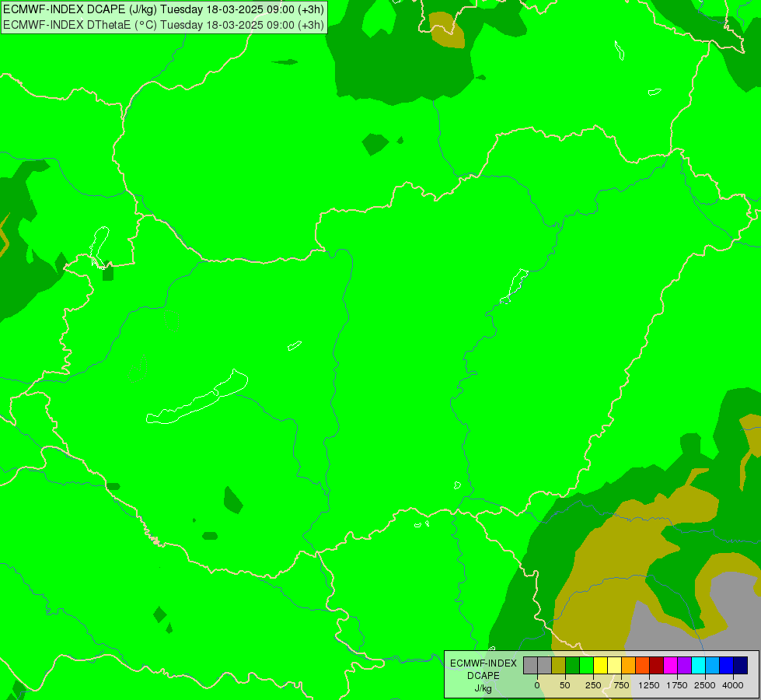
Task: Click the ECMWF-INDEX DCAPE (J/kg) title line
Action: (x=163, y=9)
